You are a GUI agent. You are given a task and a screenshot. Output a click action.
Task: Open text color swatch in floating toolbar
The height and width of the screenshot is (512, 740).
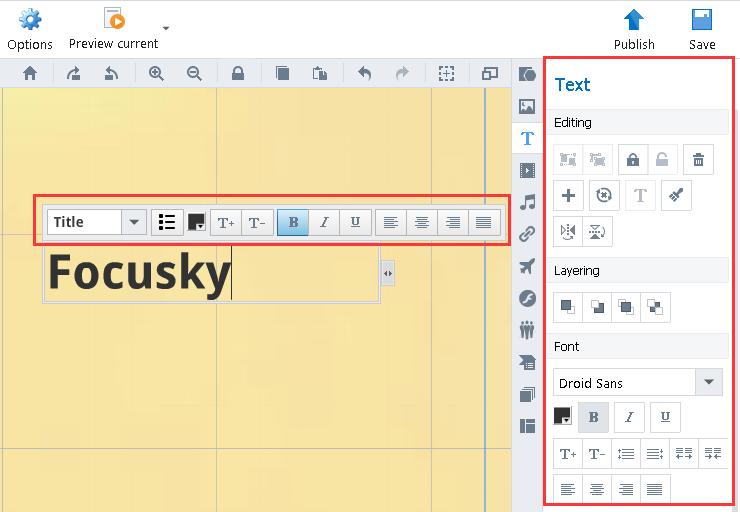(196, 222)
